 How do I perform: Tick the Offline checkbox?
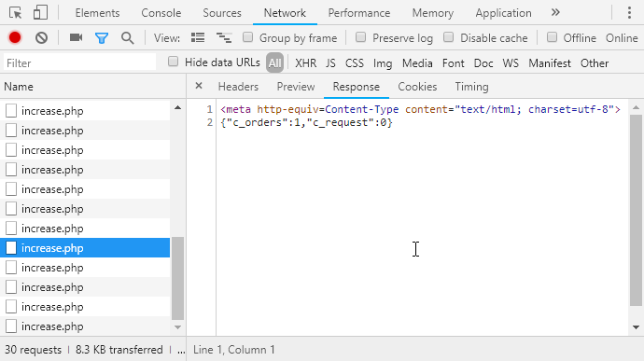(x=552, y=37)
